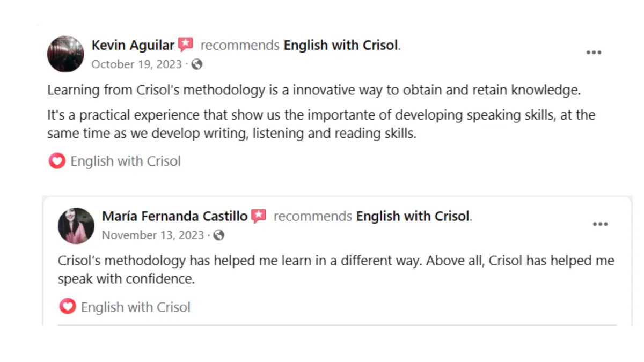This screenshot has width=644, height=362.
Task: Click the recommendation star badge beside María Fernanda Castillo
Action: coord(259,216)
